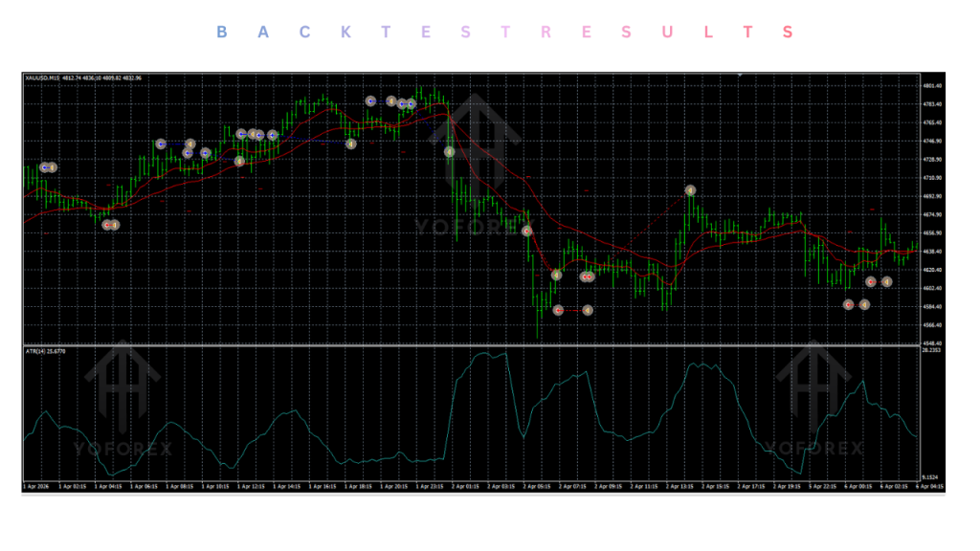Click price level 4638.40 on the axis

tap(932, 252)
